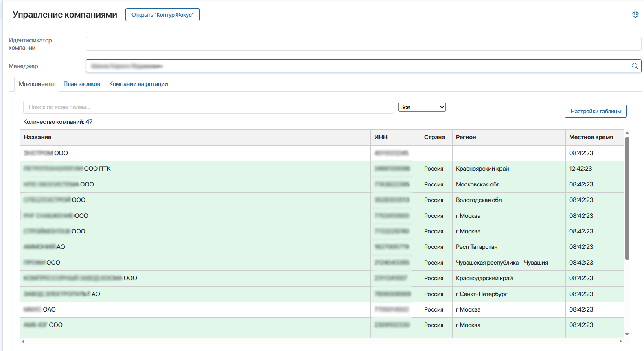The height and width of the screenshot is (351, 644).
Task: Sort by the "Название" column header
Action: coord(37,137)
